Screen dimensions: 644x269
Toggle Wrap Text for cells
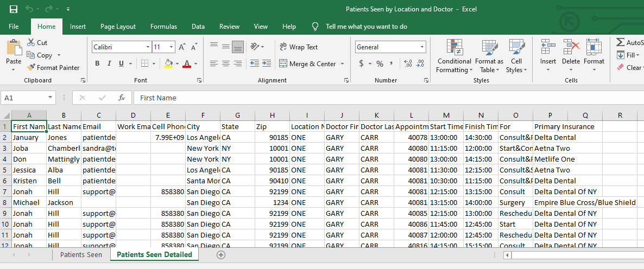click(298, 47)
